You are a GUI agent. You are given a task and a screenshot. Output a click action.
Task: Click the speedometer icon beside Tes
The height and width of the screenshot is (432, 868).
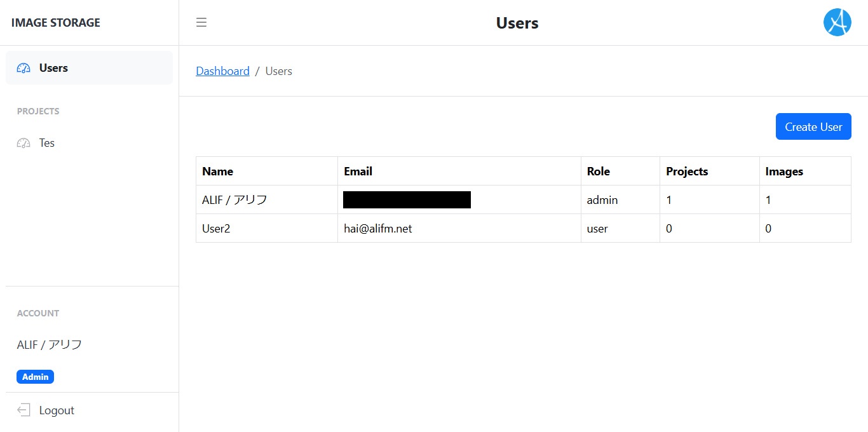tap(24, 143)
